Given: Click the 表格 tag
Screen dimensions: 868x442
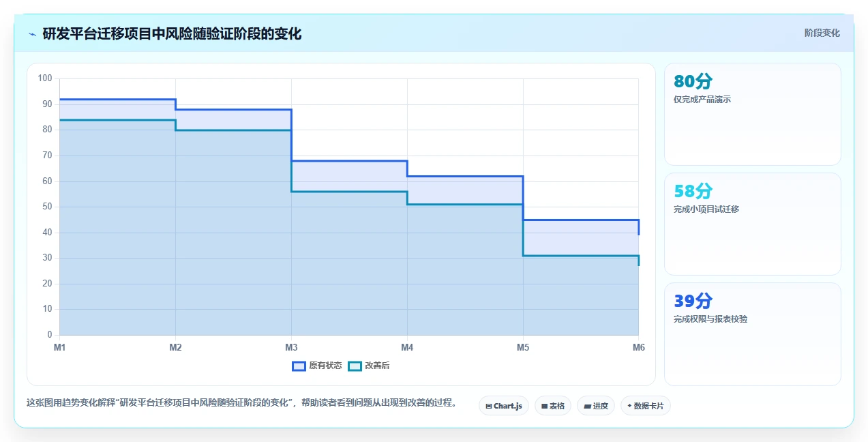Looking at the screenshot, I should (x=553, y=406).
